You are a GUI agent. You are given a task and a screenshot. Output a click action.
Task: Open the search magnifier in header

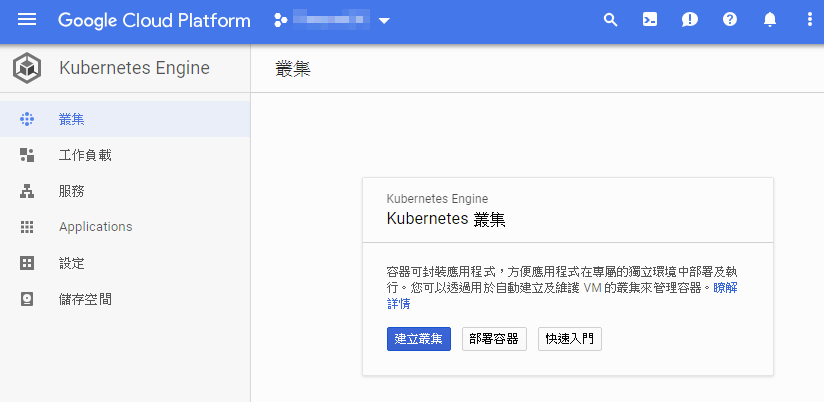pos(610,20)
